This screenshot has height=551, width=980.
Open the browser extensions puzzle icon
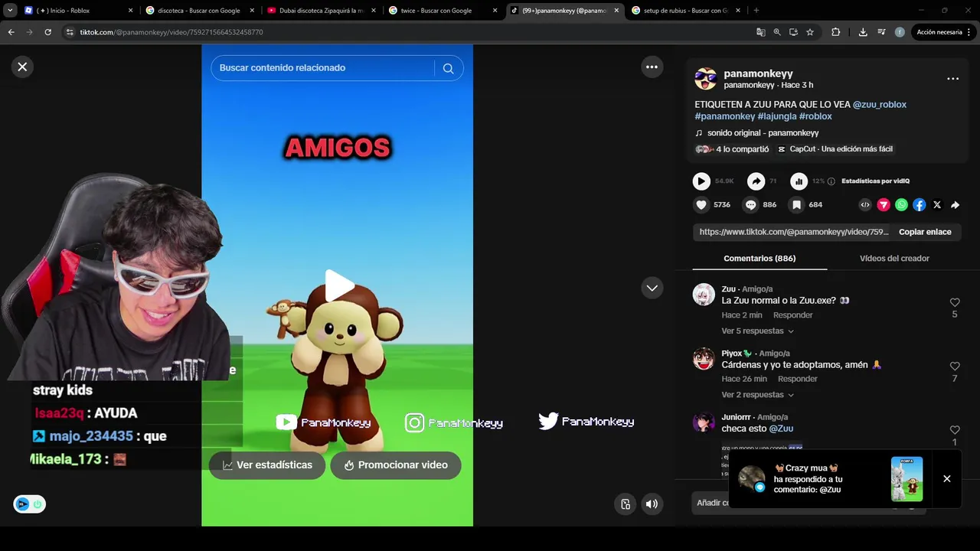click(x=835, y=32)
